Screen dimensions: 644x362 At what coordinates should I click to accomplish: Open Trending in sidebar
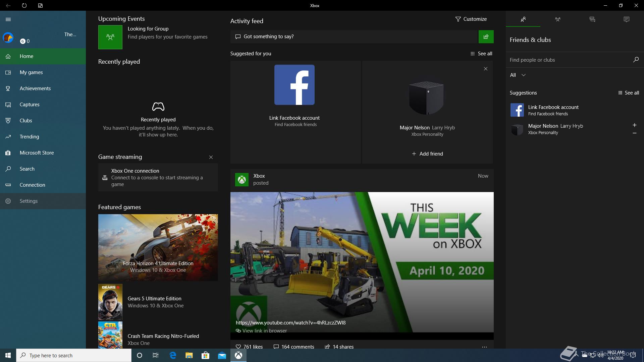click(x=43, y=137)
